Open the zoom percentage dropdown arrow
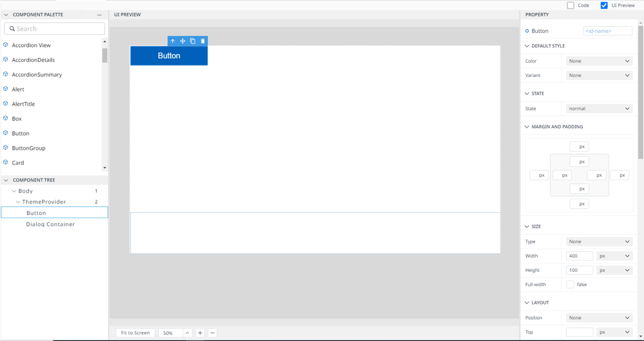644x341 pixels. coord(188,333)
